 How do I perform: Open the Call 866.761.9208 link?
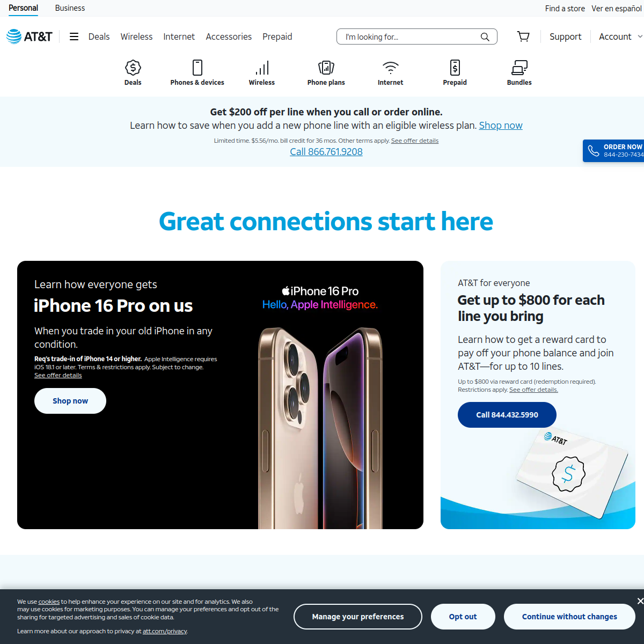(x=326, y=152)
